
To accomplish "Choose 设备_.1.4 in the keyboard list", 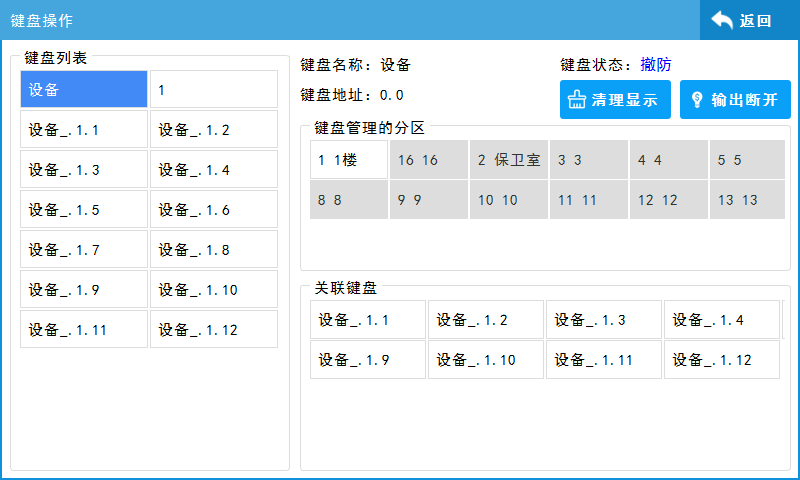I will click(x=214, y=170).
